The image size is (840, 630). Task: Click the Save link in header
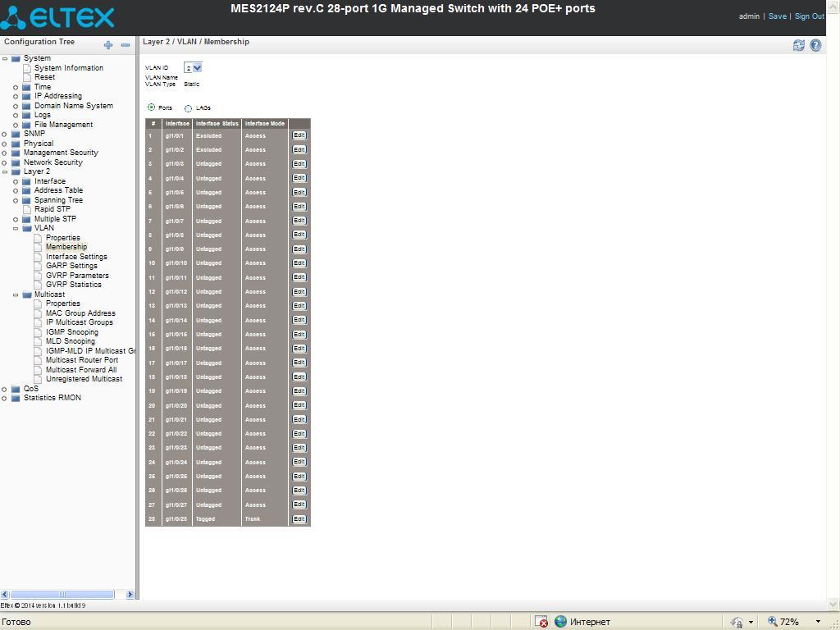tap(778, 16)
